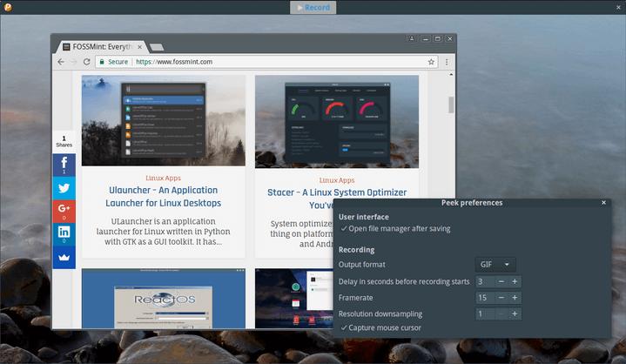Select the FOSSMint browser tab

point(98,44)
